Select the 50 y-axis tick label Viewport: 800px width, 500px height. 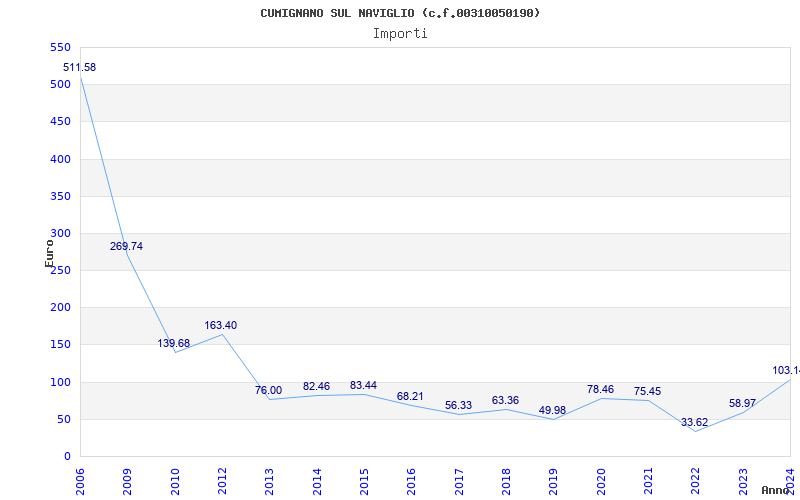click(x=64, y=419)
